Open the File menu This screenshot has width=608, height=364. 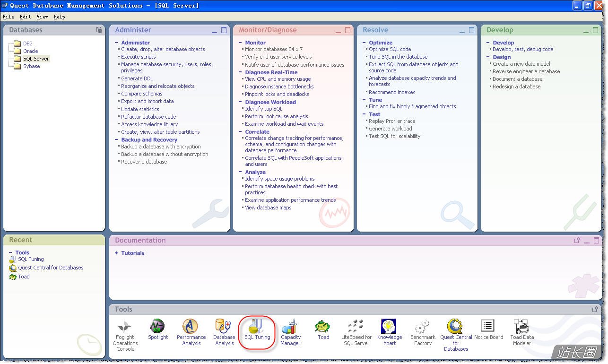pos(8,17)
